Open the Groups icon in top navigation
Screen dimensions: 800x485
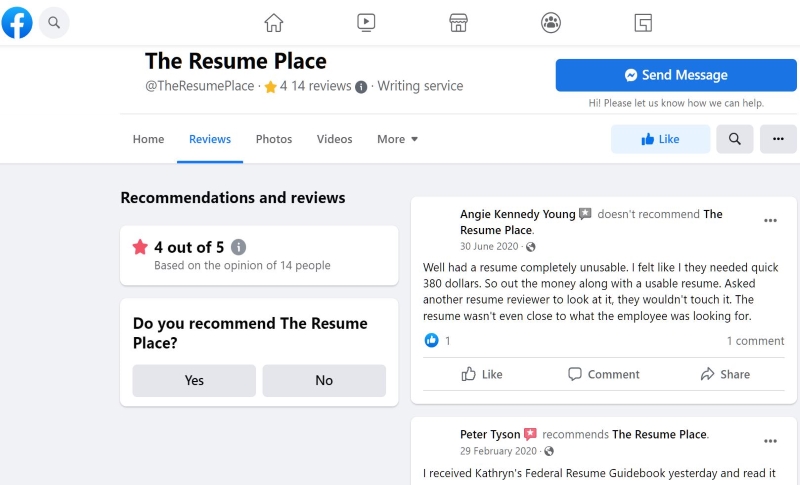551,22
